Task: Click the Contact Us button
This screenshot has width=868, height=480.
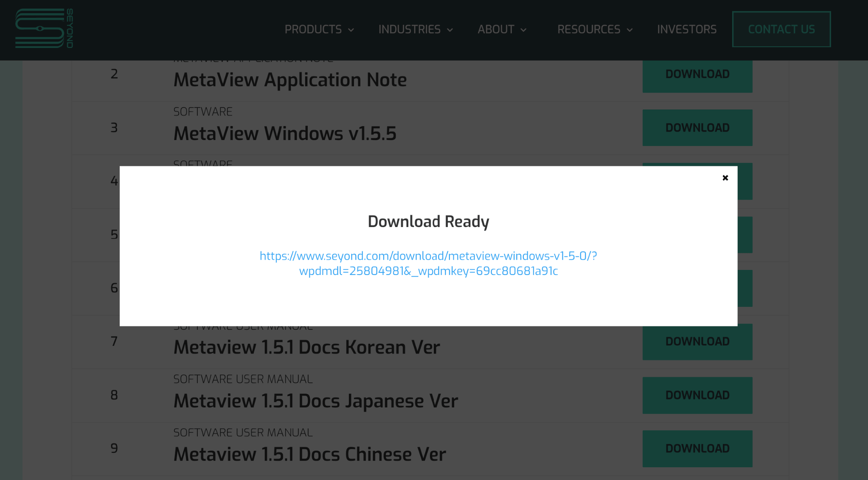Action: tap(781, 29)
